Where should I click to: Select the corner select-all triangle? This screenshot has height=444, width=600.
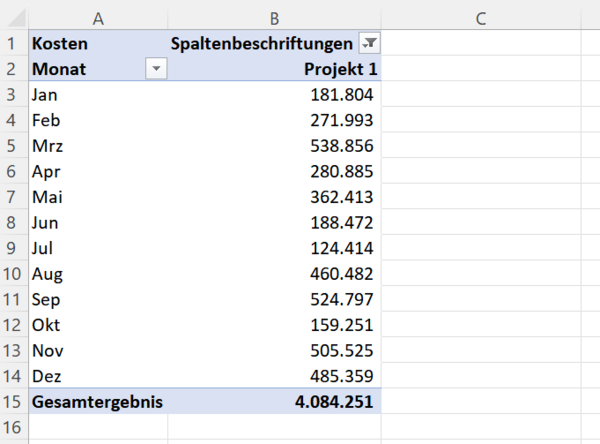(16, 18)
